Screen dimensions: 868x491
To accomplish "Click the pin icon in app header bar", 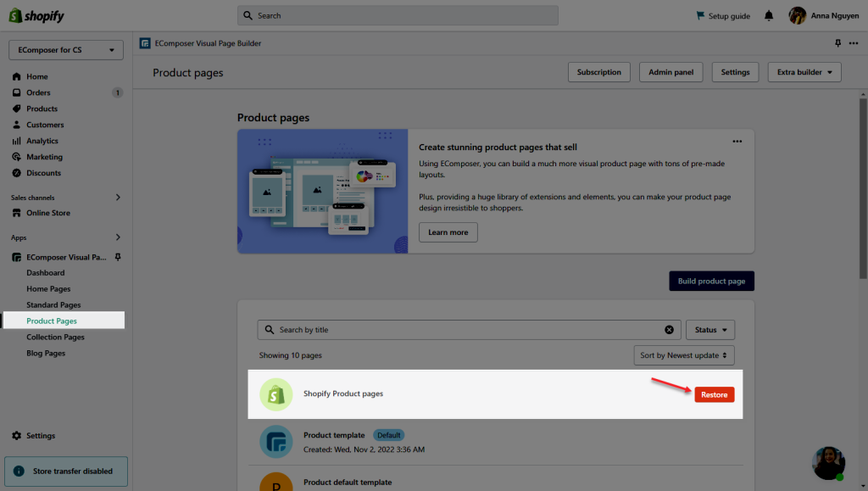I will click(x=838, y=43).
